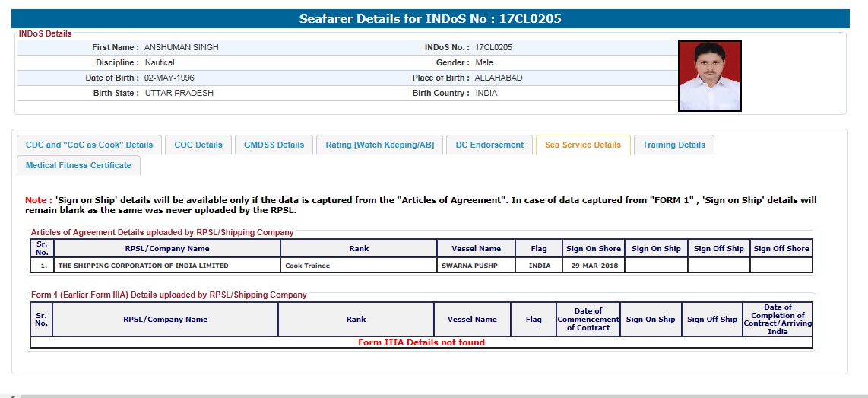868x398 pixels.
Task: Go to the DC Endorsement tab
Action: [x=489, y=145]
